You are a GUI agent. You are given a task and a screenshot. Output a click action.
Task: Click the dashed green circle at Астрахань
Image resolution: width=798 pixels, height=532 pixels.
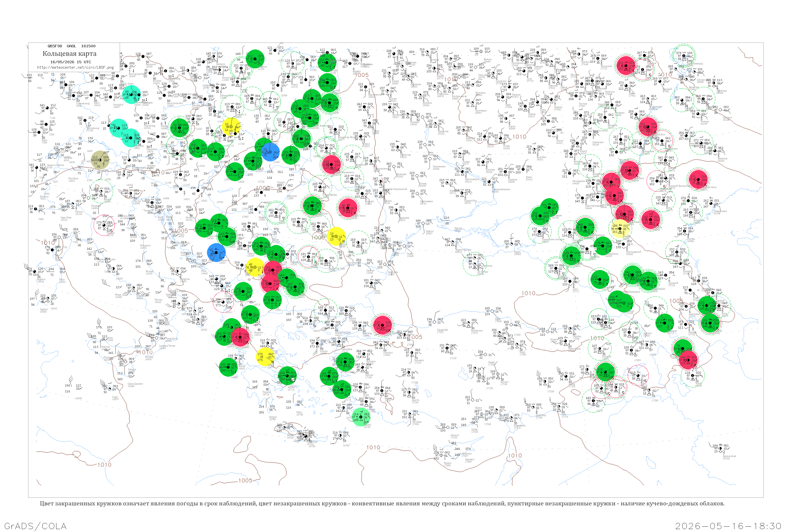click(691, 212)
